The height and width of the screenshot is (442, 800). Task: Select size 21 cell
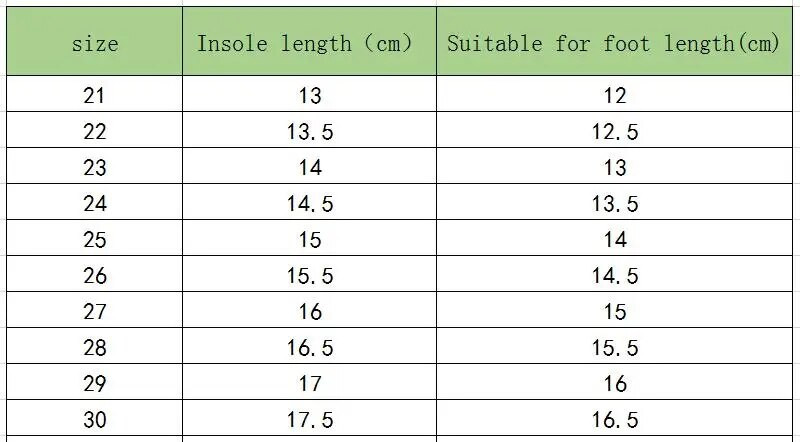pyautogui.click(x=95, y=96)
